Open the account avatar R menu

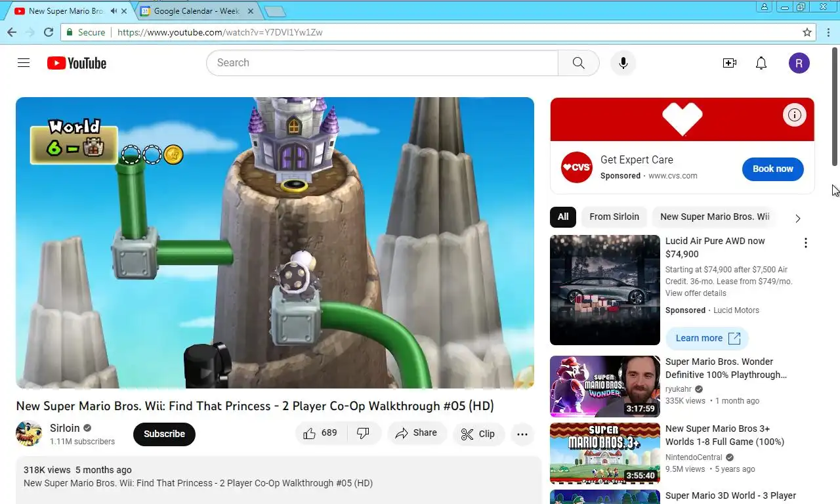pos(799,63)
